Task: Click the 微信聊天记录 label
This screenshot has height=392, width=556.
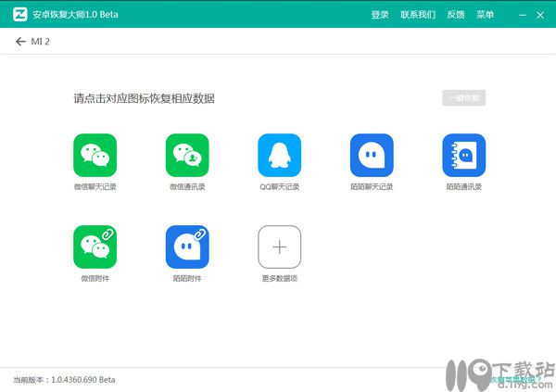Action: pyautogui.click(x=95, y=186)
